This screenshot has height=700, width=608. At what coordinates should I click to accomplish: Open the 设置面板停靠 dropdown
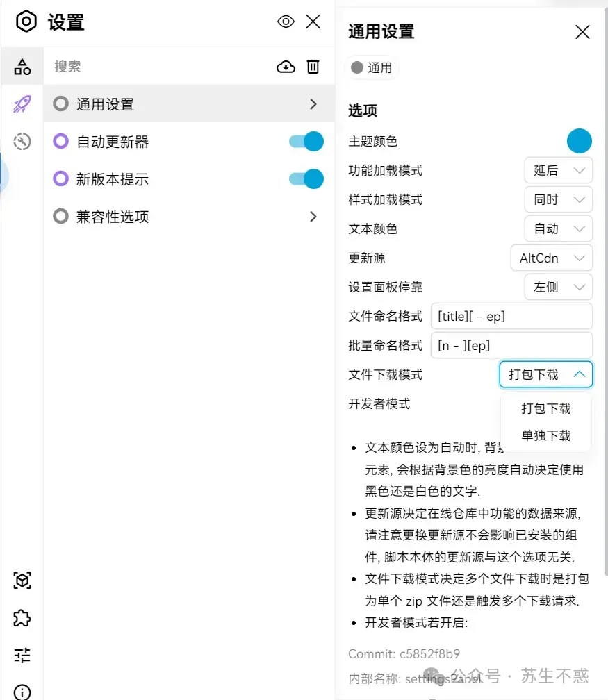click(x=559, y=287)
